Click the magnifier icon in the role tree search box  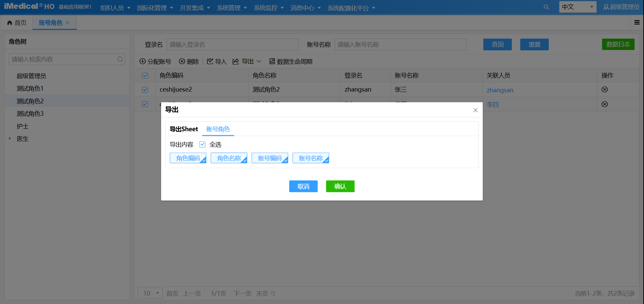tap(120, 59)
